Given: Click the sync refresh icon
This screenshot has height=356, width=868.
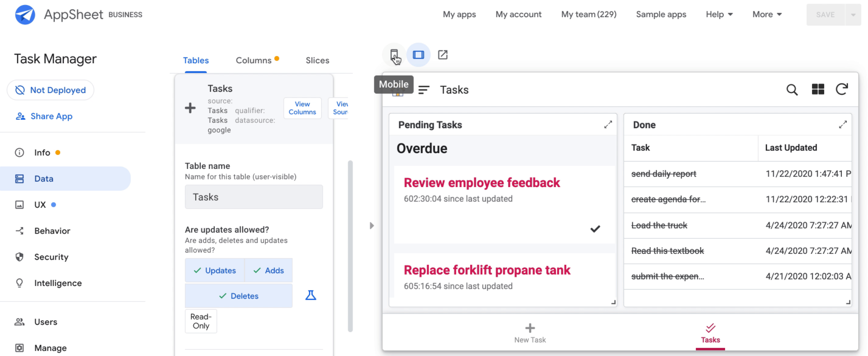Looking at the screenshot, I should [842, 89].
